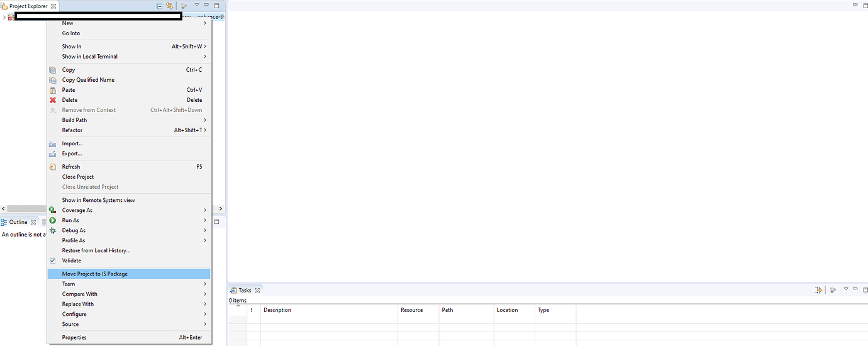Choose Restore from Local History...
Image resolution: width=868 pixels, height=346 pixels.
(129, 250)
